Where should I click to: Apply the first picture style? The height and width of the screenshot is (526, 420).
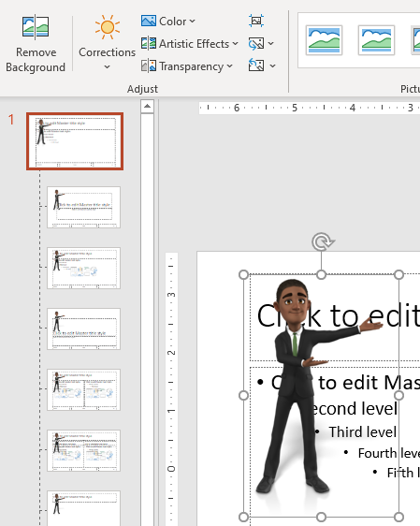pyautogui.click(x=324, y=40)
